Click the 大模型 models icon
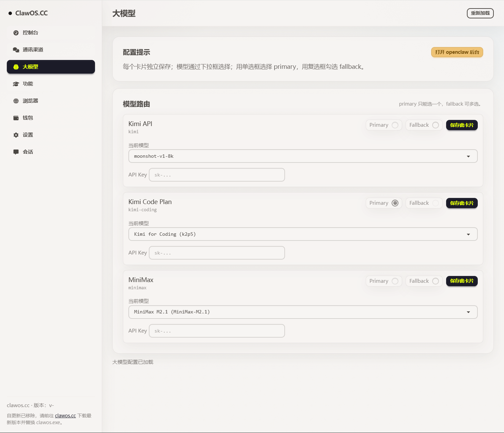 pos(16,67)
